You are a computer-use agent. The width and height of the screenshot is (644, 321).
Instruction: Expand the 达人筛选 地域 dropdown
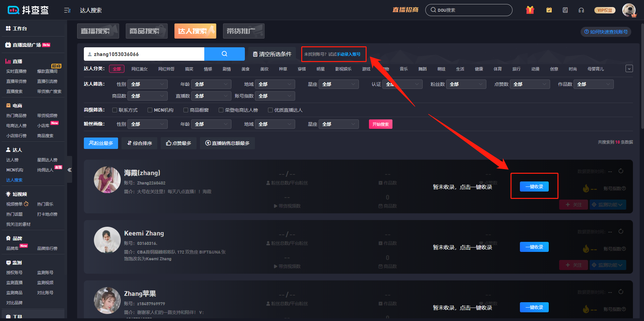coord(275,84)
